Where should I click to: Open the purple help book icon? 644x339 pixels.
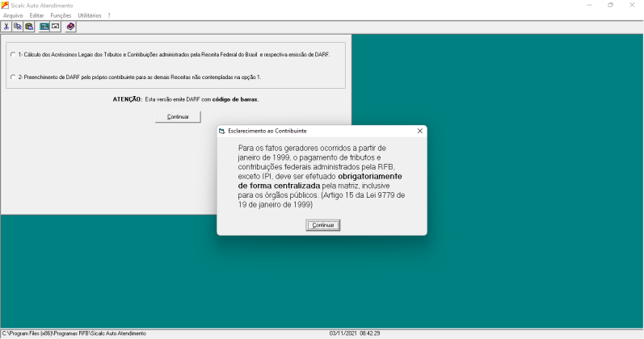[70, 27]
